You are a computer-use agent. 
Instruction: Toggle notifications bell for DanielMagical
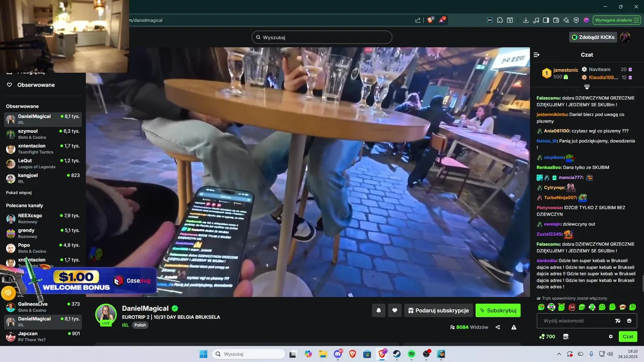pyautogui.click(x=378, y=311)
